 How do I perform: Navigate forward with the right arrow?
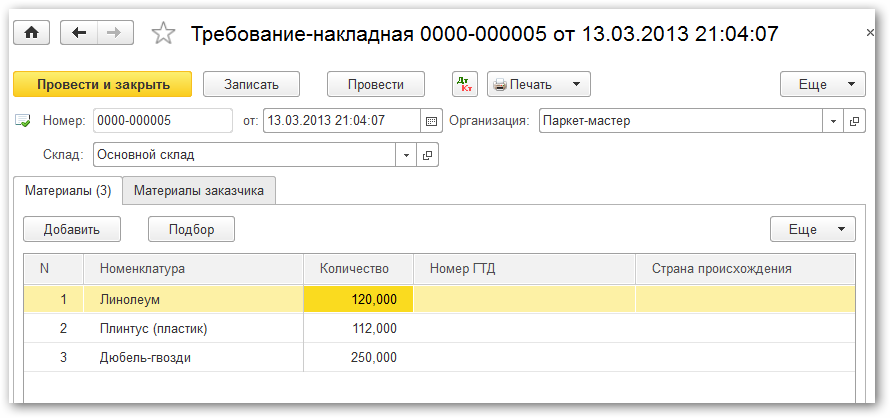coord(115,33)
